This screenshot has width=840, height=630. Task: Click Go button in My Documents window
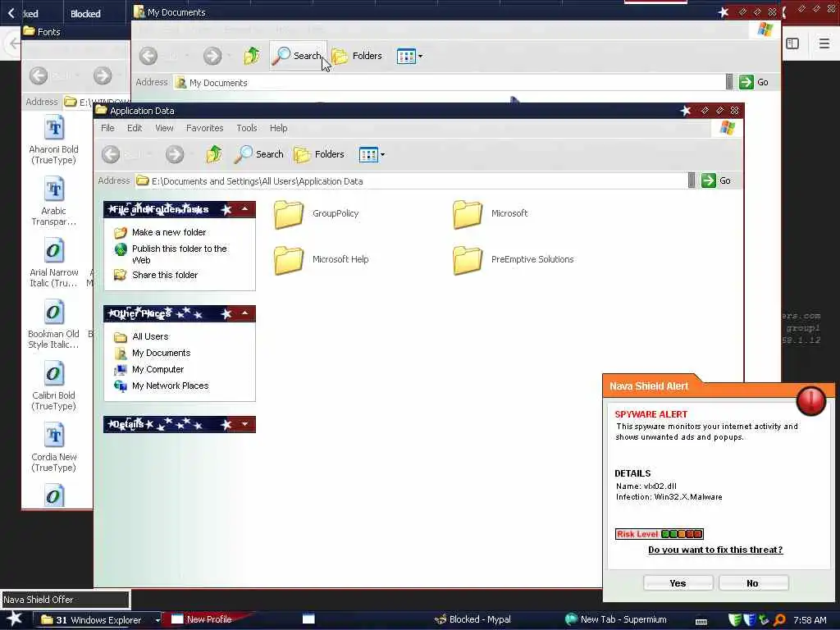pos(754,82)
